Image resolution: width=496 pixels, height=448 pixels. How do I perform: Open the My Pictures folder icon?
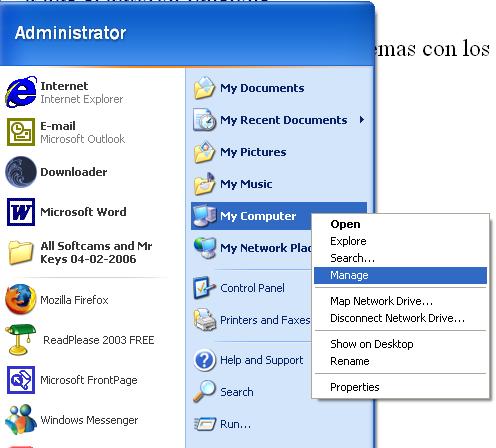tap(204, 152)
